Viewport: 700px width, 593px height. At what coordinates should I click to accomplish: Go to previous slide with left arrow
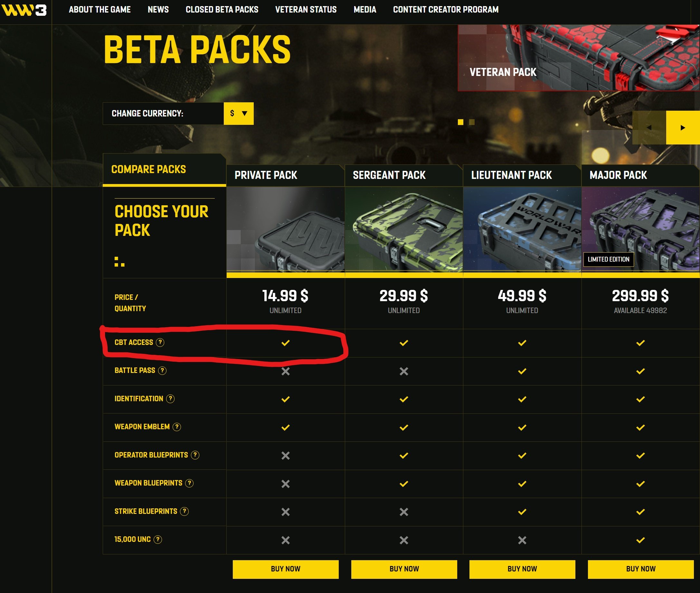(649, 127)
